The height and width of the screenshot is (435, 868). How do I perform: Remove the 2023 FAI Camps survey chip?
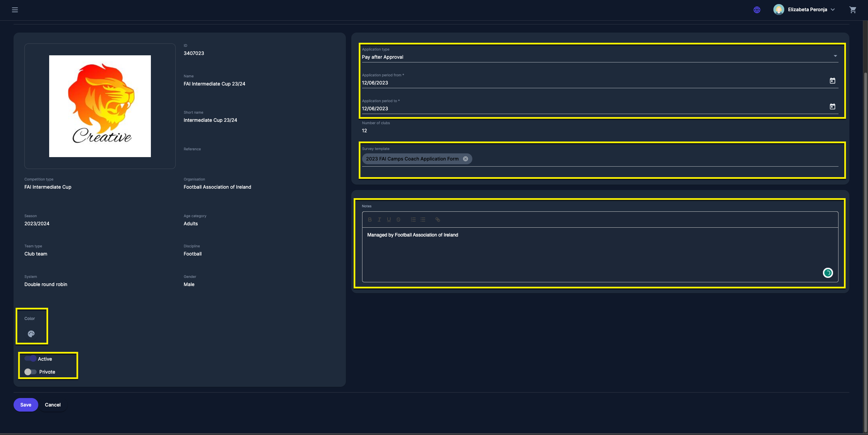pos(466,159)
